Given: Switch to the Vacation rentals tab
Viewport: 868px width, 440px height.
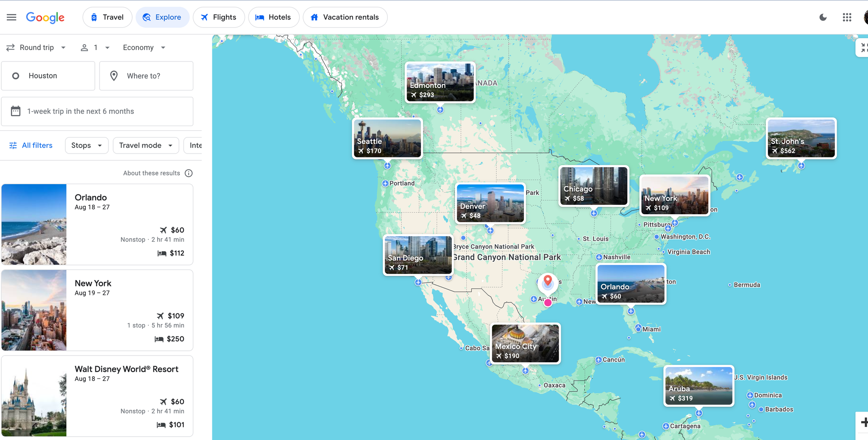Looking at the screenshot, I should point(345,17).
